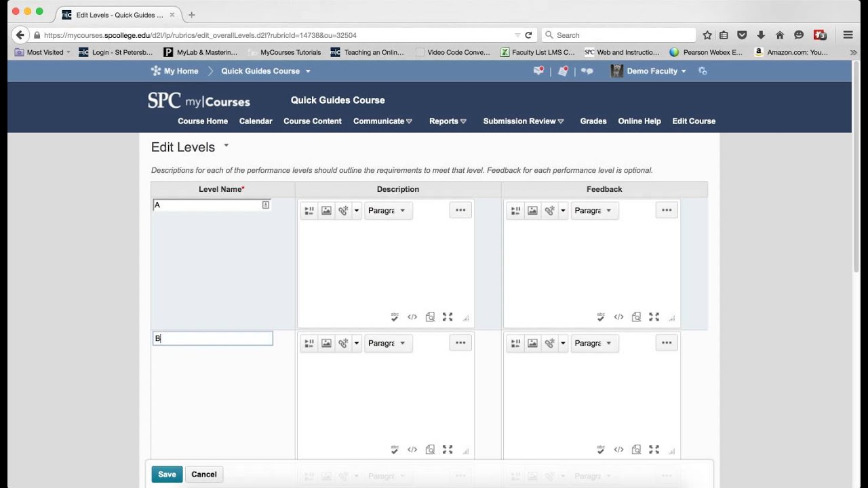Open more options (…) in level B Description editor
Screen dimensions: 868x488
(x=460, y=343)
